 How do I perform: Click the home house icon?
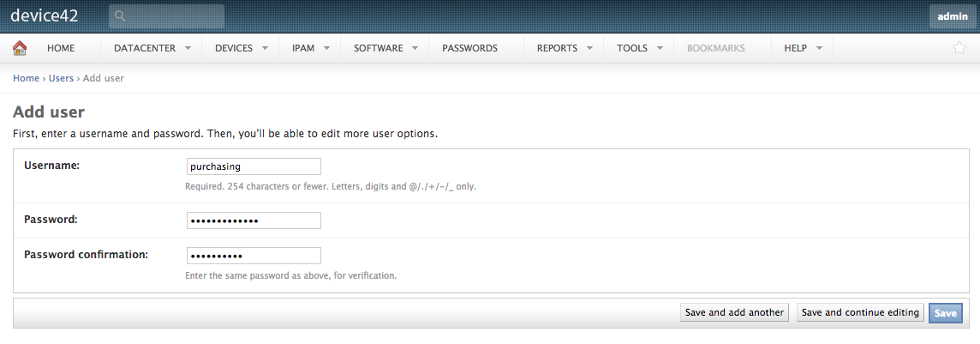[20, 48]
